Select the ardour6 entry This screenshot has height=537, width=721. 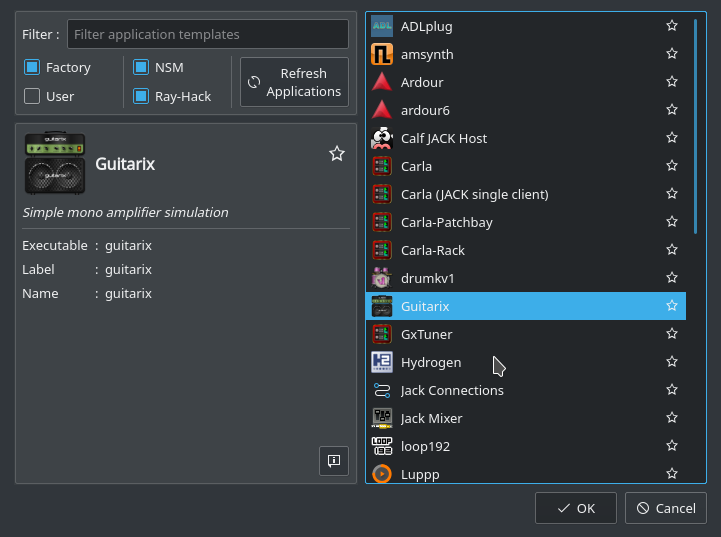tap(526, 110)
